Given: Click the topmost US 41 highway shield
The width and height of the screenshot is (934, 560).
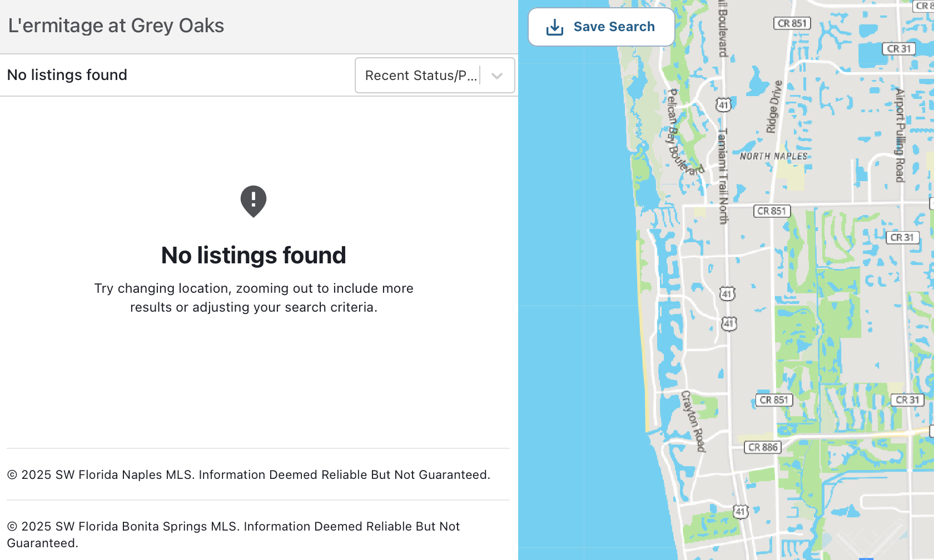Looking at the screenshot, I should click(x=723, y=104).
